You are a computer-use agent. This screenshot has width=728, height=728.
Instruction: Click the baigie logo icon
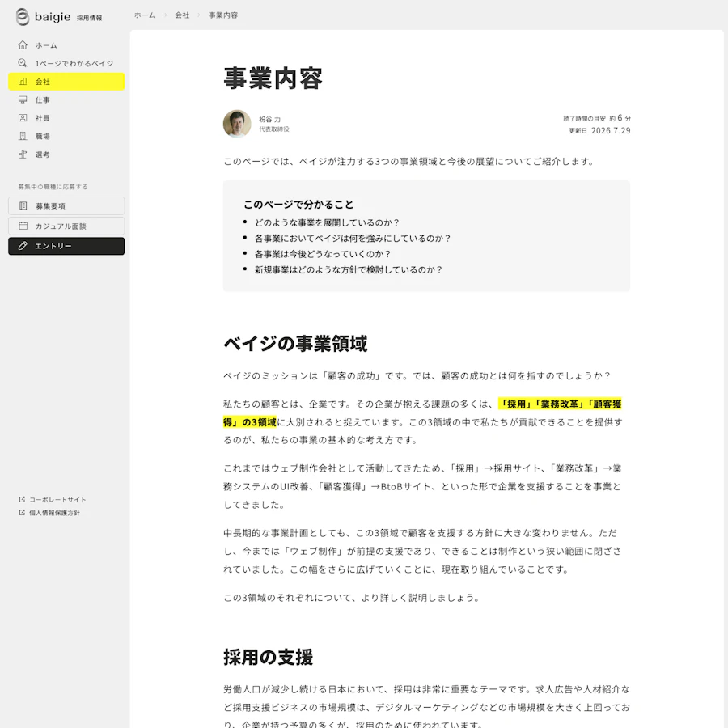(x=23, y=17)
